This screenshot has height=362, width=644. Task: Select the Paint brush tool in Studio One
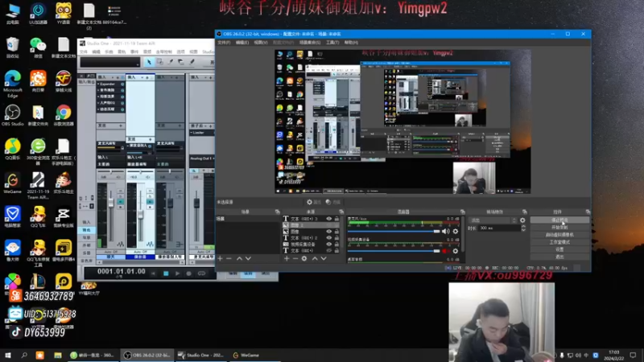(x=192, y=62)
